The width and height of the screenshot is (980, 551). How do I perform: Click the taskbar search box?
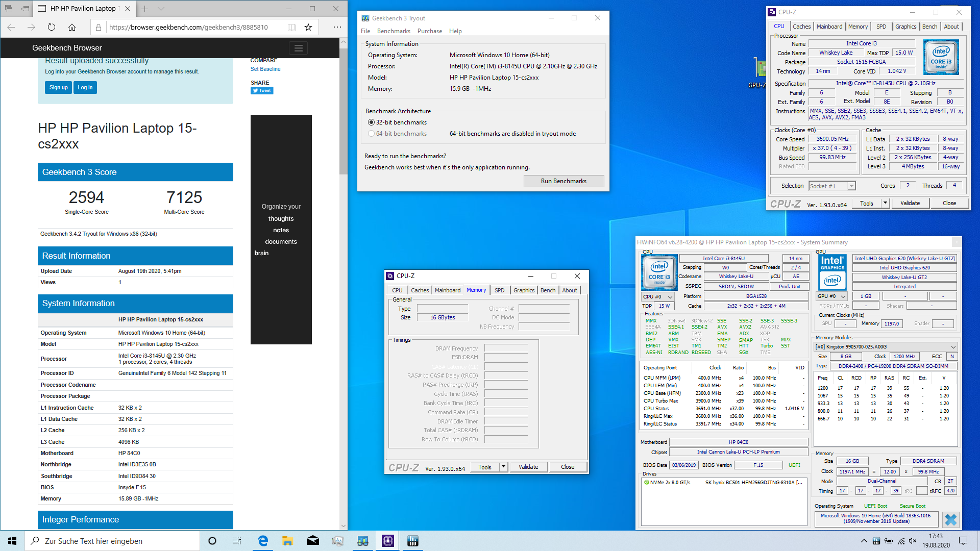click(112, 541)
